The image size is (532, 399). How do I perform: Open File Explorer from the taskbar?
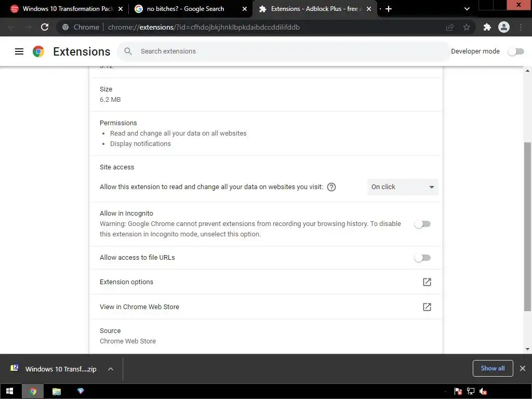[x=57, y=391]
